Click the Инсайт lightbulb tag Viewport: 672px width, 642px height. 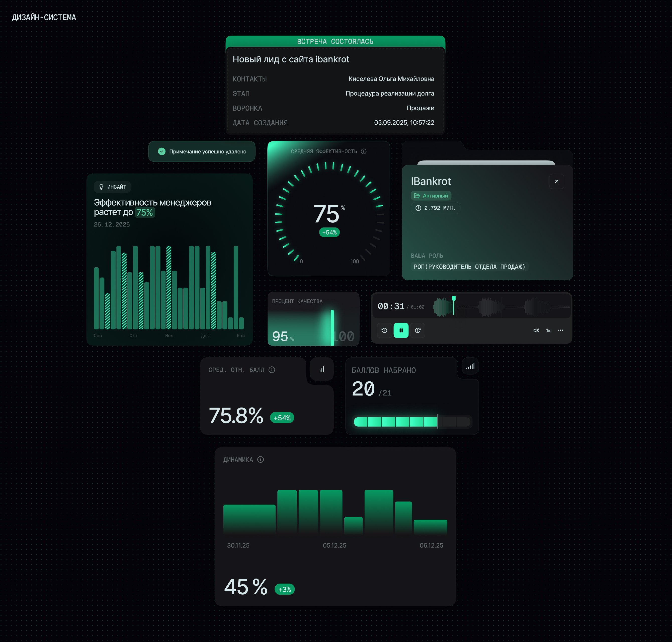tap(112, 187)
